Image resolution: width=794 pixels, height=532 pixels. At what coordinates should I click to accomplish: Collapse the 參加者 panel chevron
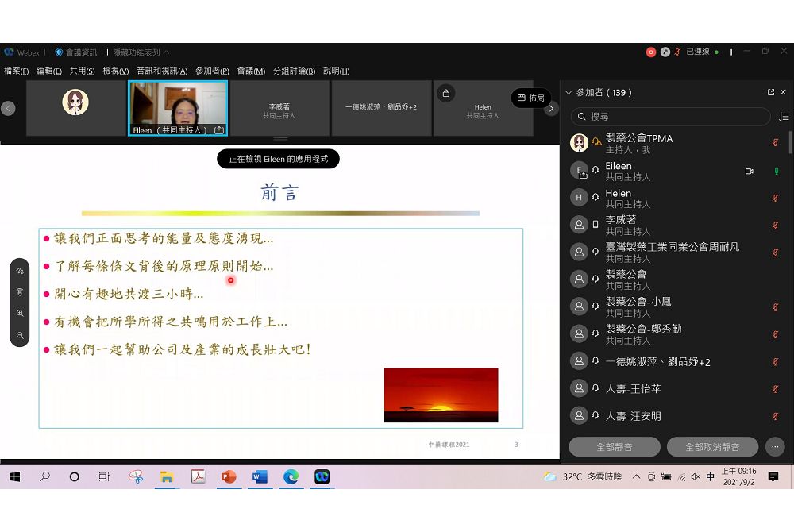tap(568, 92)
